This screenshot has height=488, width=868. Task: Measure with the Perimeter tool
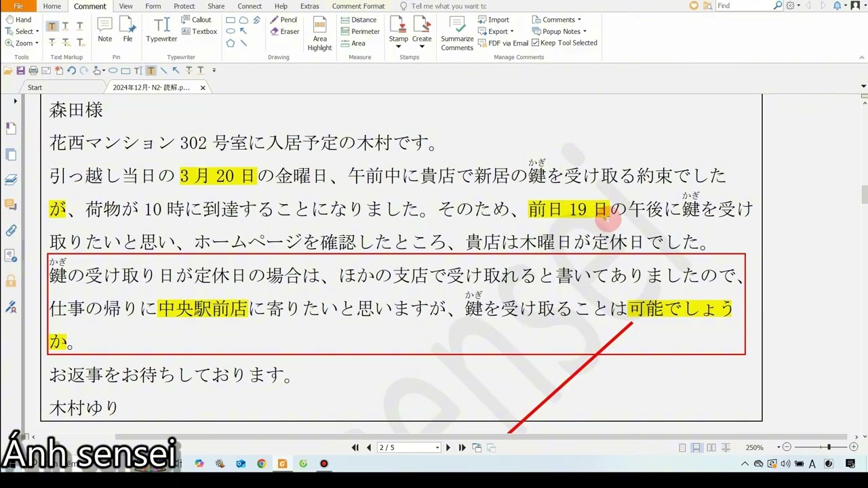pyautogui.click(x=360, y=31)
